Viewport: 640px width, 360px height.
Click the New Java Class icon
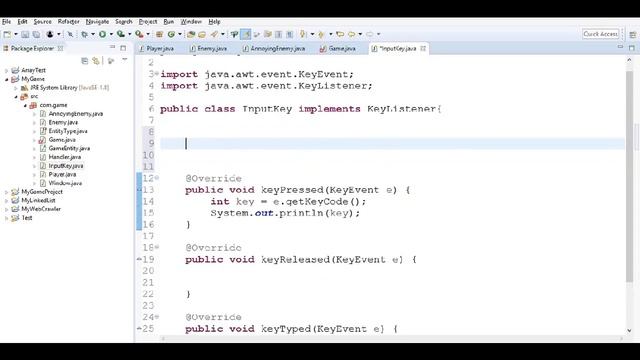pos(171,34)
